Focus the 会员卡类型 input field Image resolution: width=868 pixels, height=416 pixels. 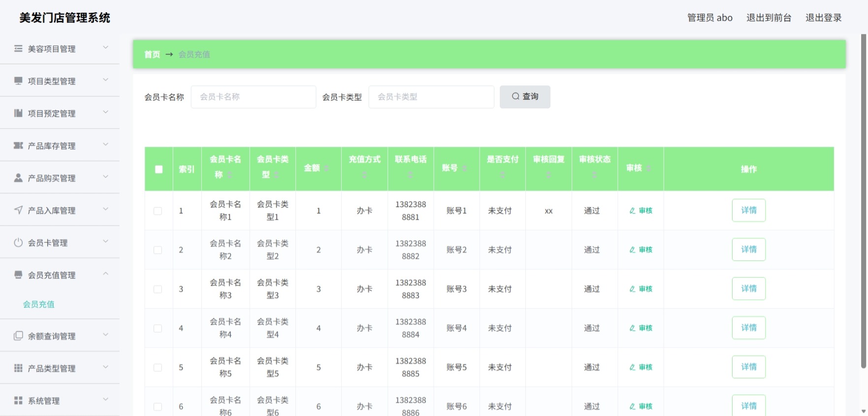pyautogui.click(x=431, y=97)
